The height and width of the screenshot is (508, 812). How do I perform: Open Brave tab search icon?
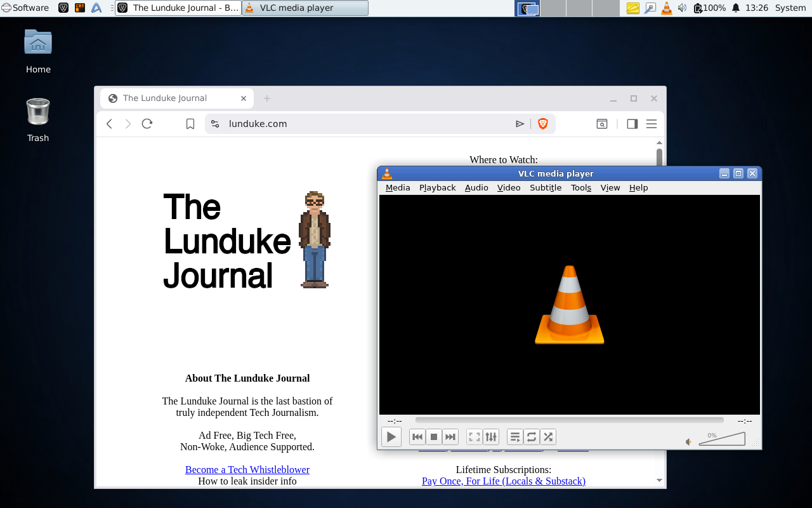602,124
